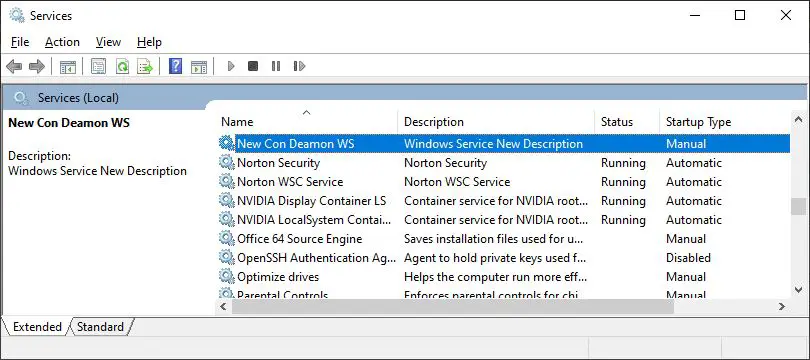Click the green Refresh toolbar icon
The image size is (810, 360).
click(122, 66)
